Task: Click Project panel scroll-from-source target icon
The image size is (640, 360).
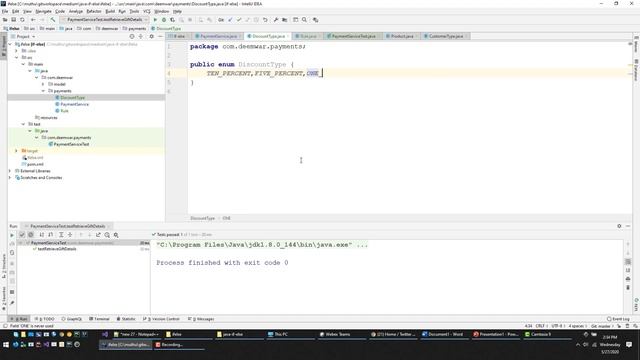Action: click(132, 36)
